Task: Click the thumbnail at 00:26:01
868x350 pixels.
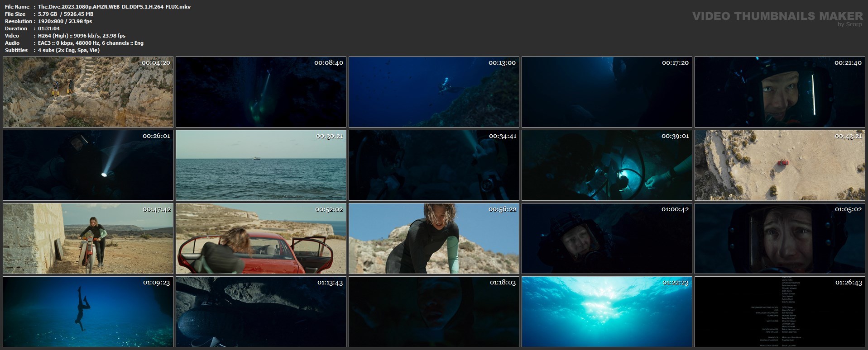Action: click(x=88, y=165)
